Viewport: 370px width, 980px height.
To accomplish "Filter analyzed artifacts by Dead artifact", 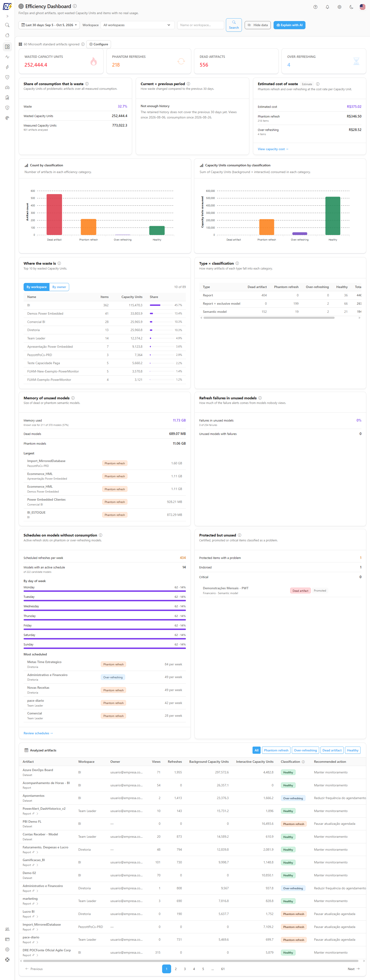I will click(x=332, y=750).
